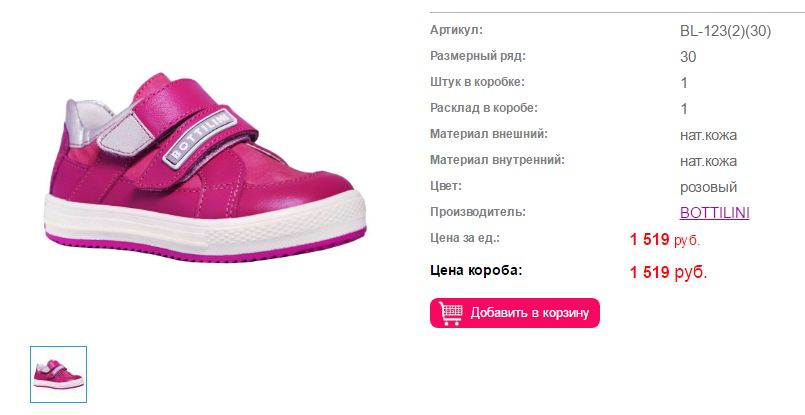Click the bold 'Цена короба:' label

pos(476,270)
